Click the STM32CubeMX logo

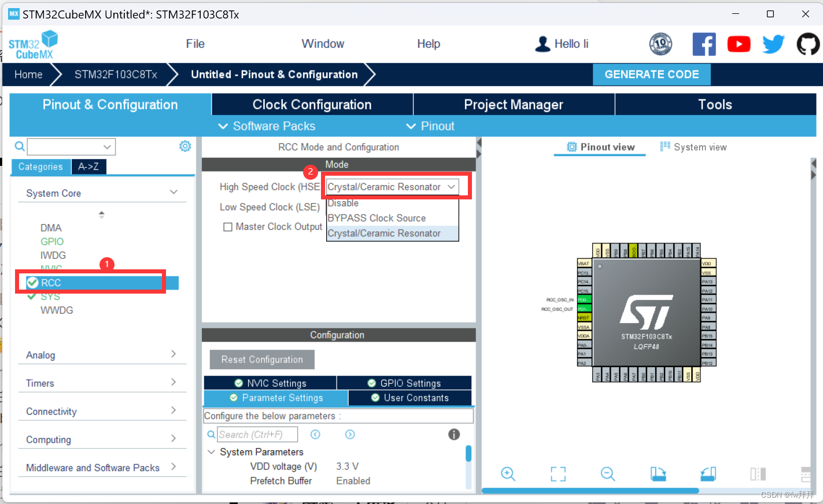tap(34, 45)
